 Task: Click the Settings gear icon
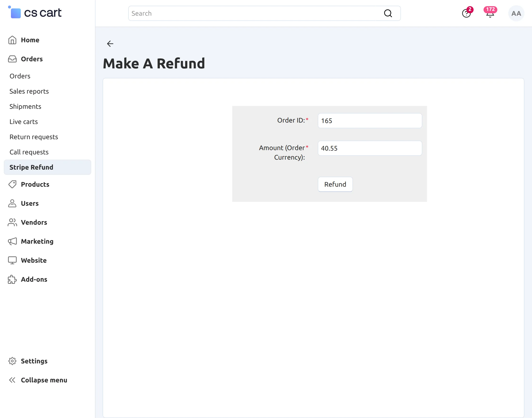[12, 361]
